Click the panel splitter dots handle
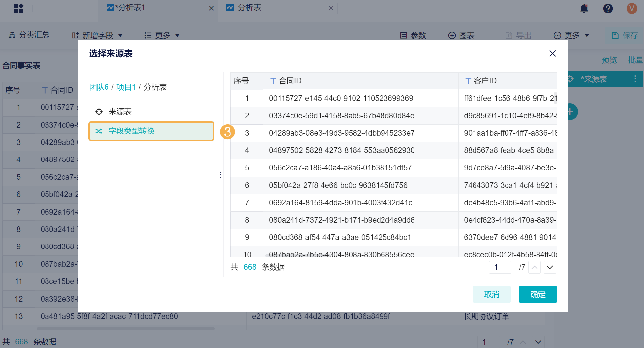Image resolution: width=644 pixels, height=348 pixels. pyautogui.click(x=220, y=175)
